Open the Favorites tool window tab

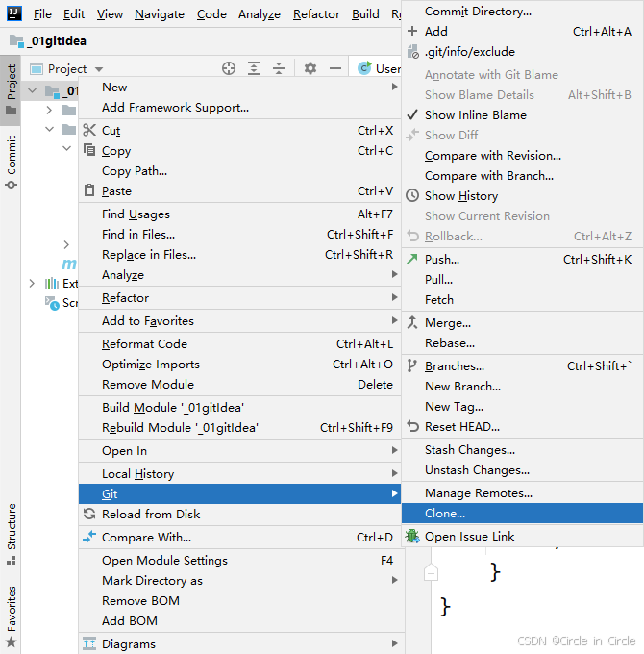coord(12,614)
